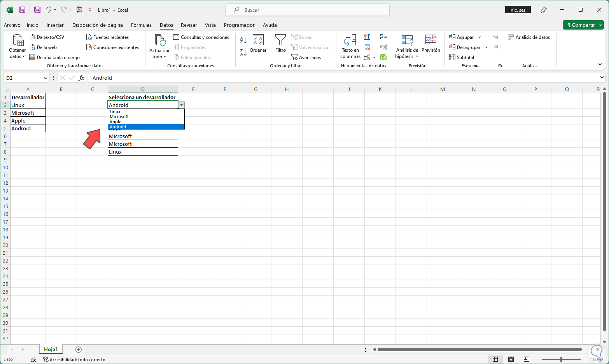Select the Hoja1 sheet tab
The height and width of the screenshot is (364, 609).
point(51,349)
